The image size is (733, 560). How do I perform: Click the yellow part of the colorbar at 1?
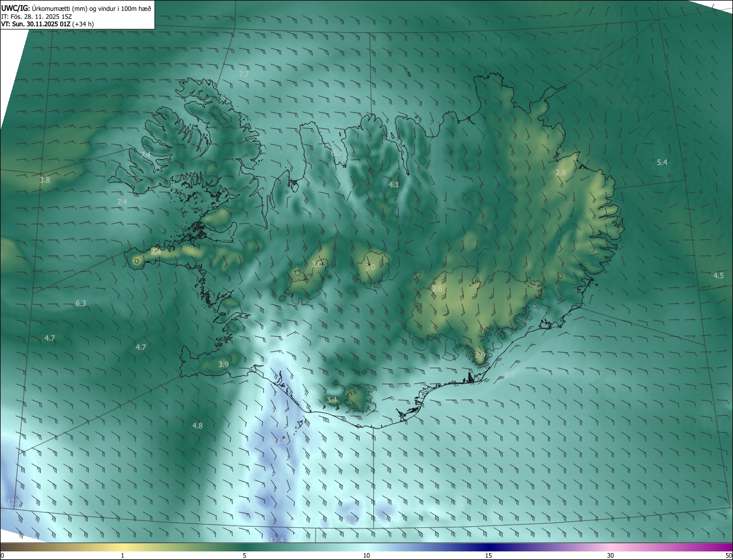coord(123,547)
